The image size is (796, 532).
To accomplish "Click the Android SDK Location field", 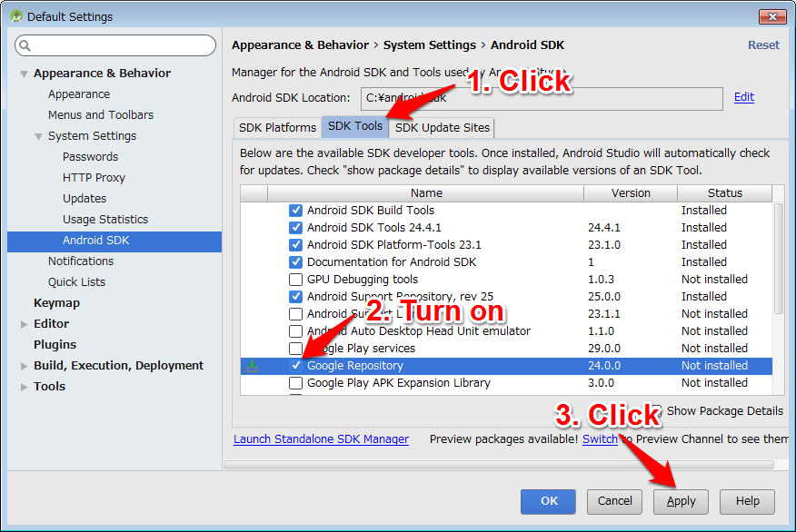I will point(542,98).
